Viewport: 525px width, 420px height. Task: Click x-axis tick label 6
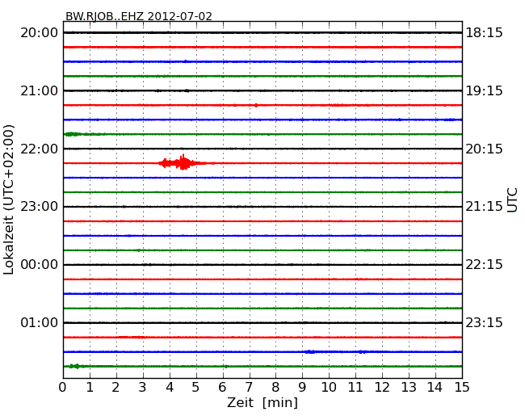click(x=222, y=387)
